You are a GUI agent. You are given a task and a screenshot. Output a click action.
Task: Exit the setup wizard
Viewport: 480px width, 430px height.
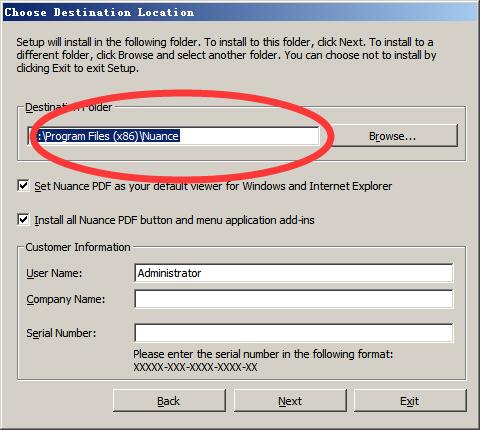point(410,401)
